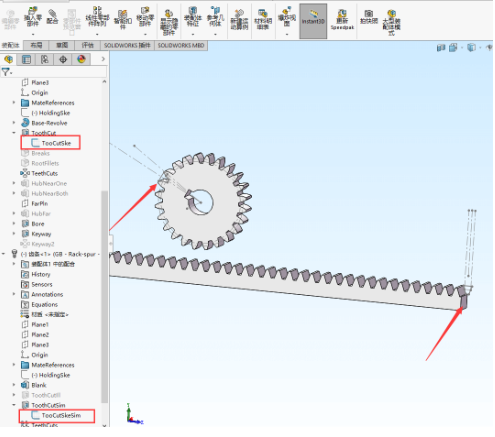This screenshot has width=495, height=437.
Task: Click the 更新 Speedpak tool
Action: (342, 20)
